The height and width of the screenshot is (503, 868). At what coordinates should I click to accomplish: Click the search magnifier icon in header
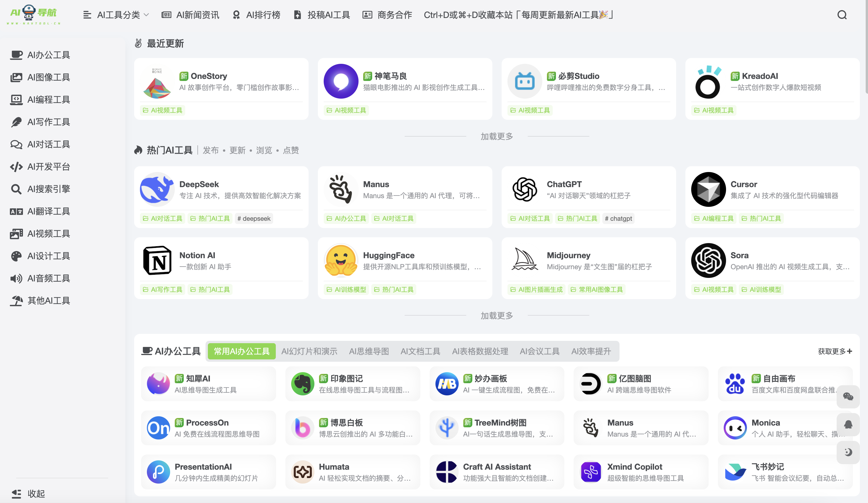(x=842, y=15)
